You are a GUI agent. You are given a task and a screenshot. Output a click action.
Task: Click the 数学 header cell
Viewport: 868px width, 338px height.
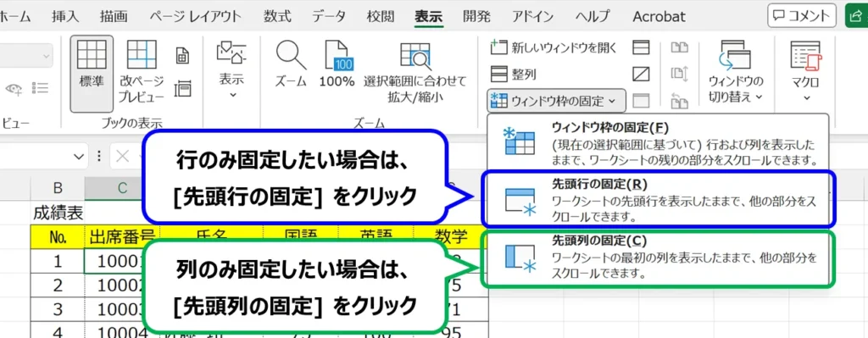[x=451, y=236]
